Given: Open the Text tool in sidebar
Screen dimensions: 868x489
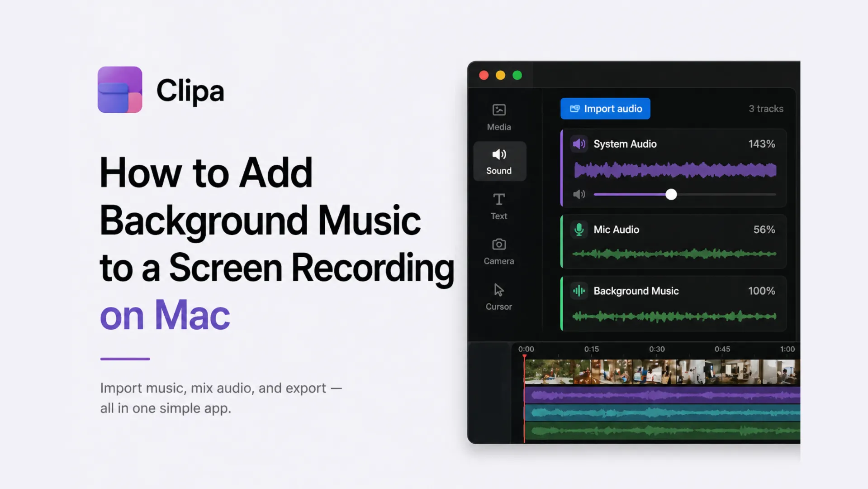Looking at the screenshot, I should tap(499, 200).
